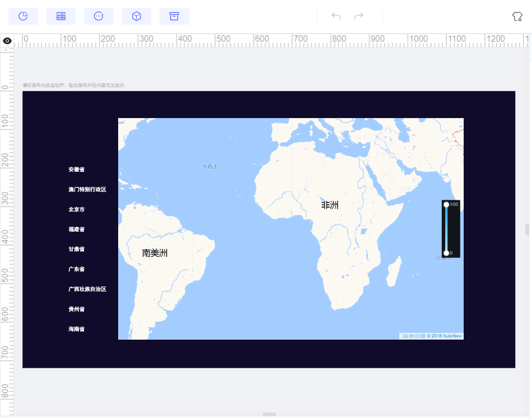Open the theme shirt icon at top right
This screenshot has height=418, width=532.
point(517,16)
